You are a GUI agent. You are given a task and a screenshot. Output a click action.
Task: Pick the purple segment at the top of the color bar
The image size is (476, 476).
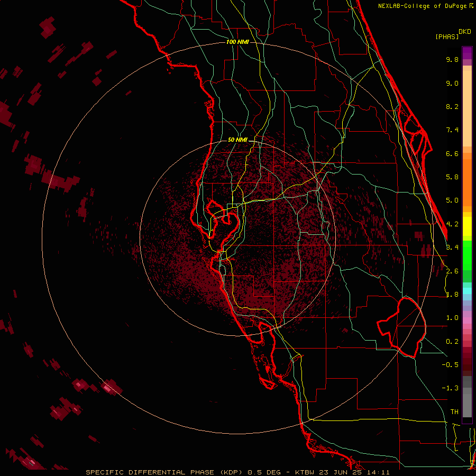467,53
